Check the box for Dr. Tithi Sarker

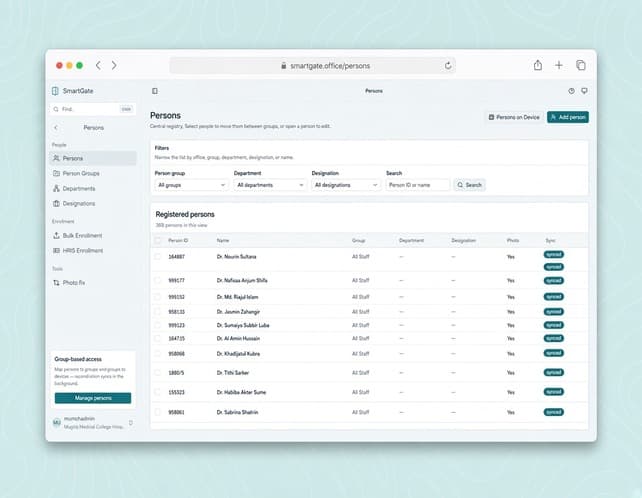[x=158, y=373]
